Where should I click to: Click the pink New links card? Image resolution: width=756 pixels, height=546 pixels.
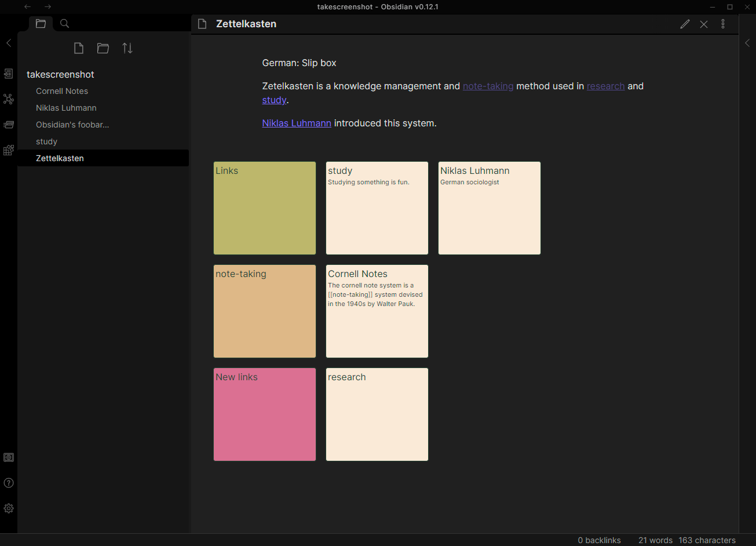coord(265,414)
